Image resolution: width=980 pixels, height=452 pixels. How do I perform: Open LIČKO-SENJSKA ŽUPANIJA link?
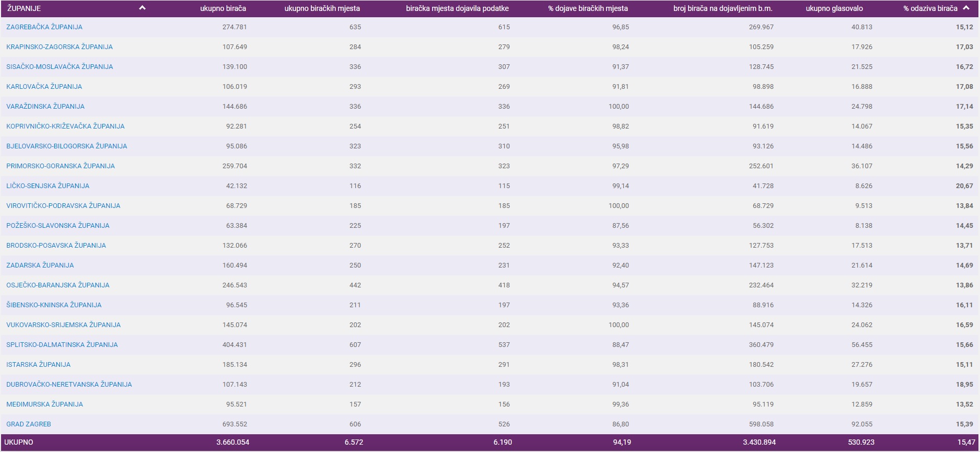(x=48, y=186)
